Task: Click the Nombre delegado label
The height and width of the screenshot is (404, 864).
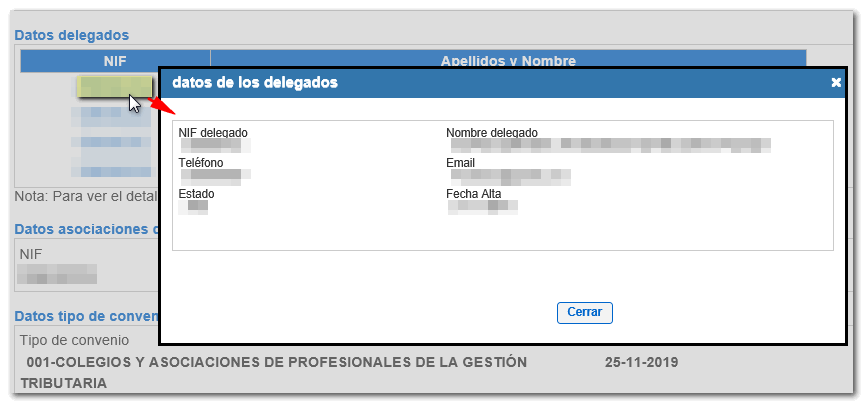Action: 492,133
